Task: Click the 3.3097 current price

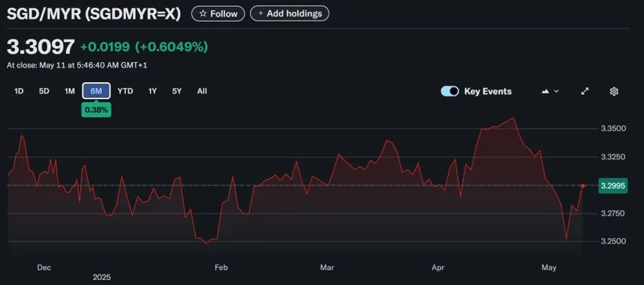Action: 40,47
